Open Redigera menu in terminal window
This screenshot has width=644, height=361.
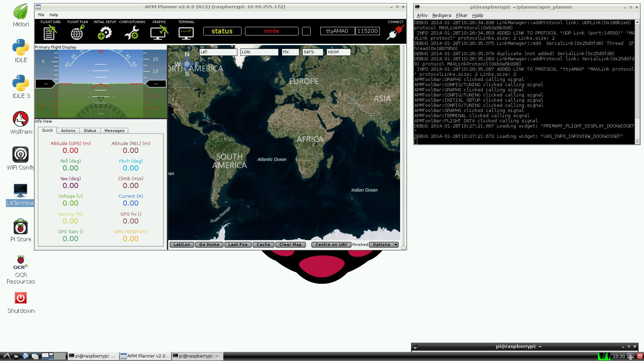(x=442, y=15)
